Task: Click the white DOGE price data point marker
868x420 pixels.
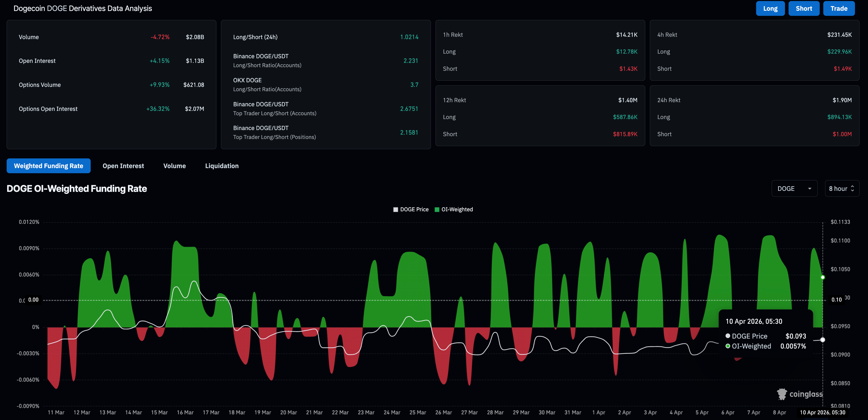Action: tap(823, 340)
